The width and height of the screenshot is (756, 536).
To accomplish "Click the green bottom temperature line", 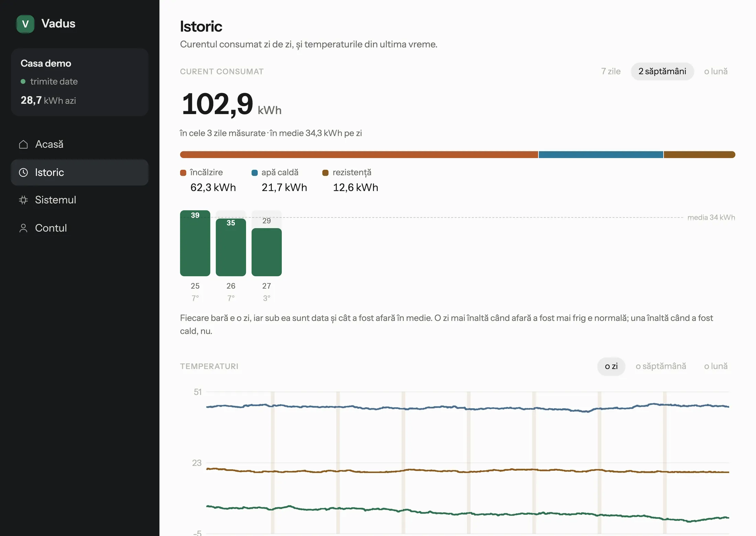I will (x=467, y=513).
